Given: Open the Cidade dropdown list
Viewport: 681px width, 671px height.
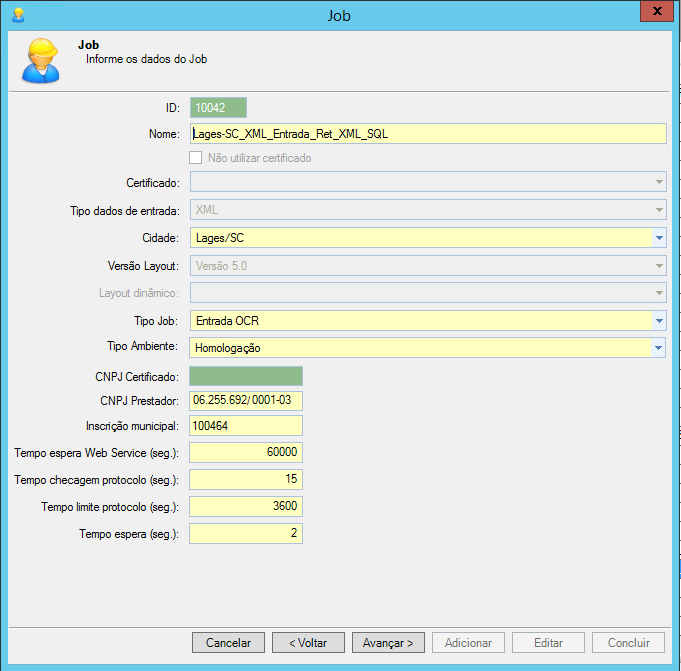Looking at the screenshot, I should point(659,238).
